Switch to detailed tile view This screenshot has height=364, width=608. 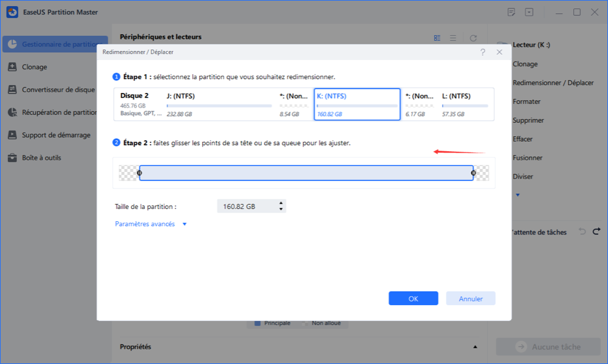[x=437, y=37]
